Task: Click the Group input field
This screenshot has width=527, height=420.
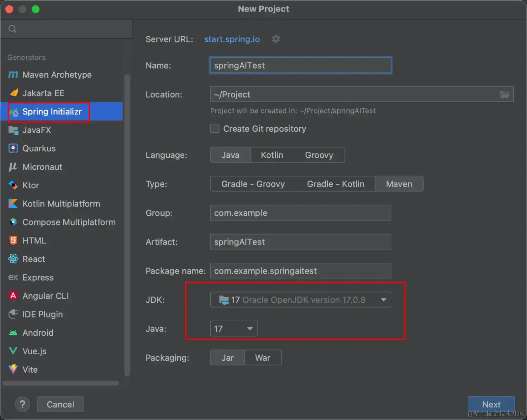Action: point(300,213)
